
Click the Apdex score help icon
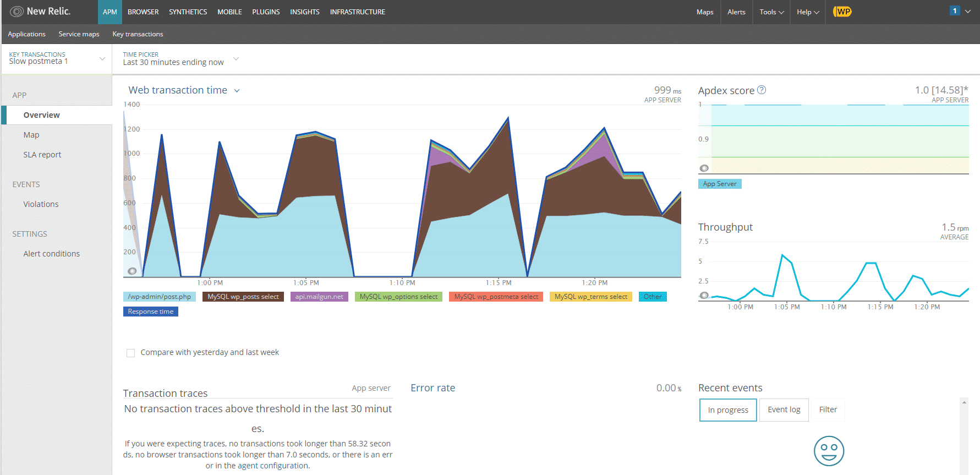click(x=762, y=90)
